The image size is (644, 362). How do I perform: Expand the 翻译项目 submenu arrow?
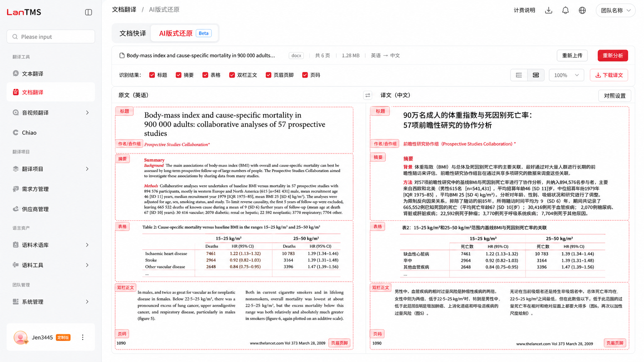pos(87,169)
